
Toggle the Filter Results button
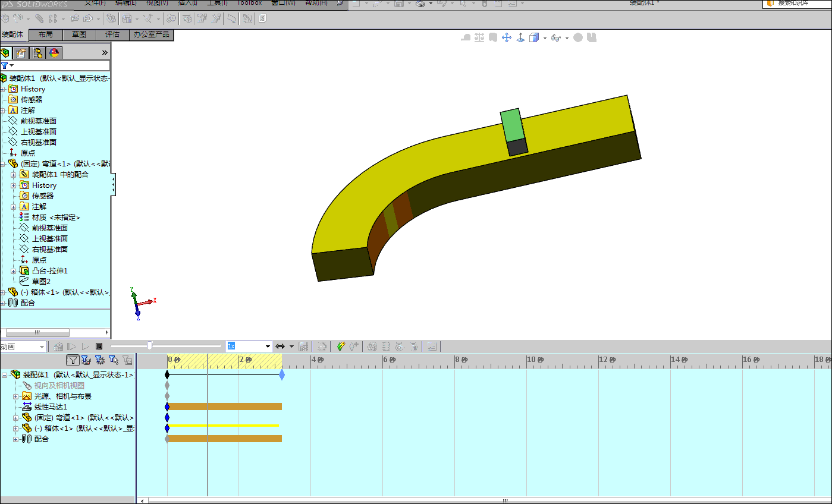pyautogui.click(x=127, y=360)
